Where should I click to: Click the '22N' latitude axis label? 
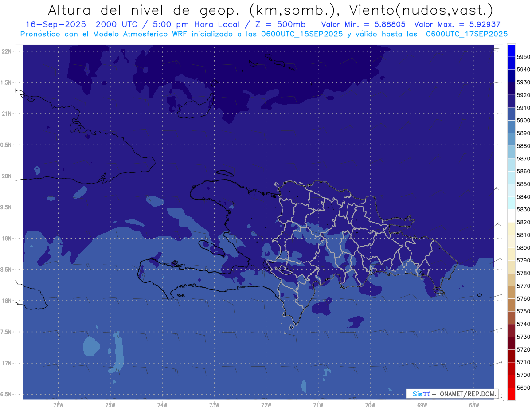click(x=8, y=51)
